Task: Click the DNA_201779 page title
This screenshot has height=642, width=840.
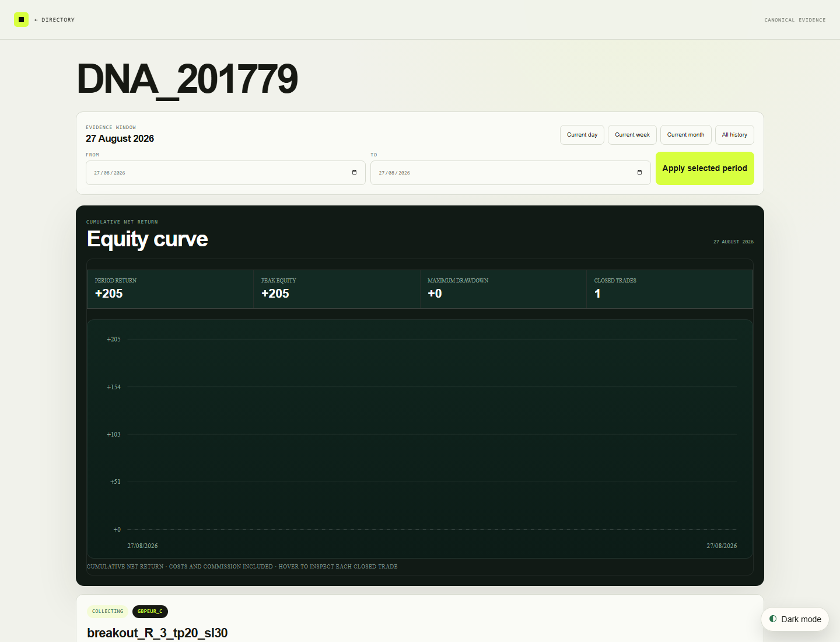Action: point(187,79)
